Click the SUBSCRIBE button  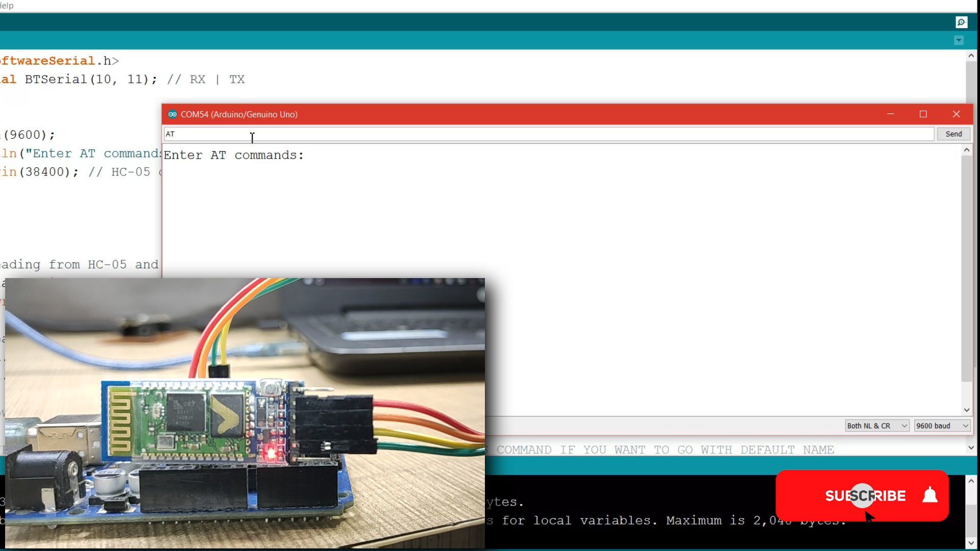tap(865, 495)
